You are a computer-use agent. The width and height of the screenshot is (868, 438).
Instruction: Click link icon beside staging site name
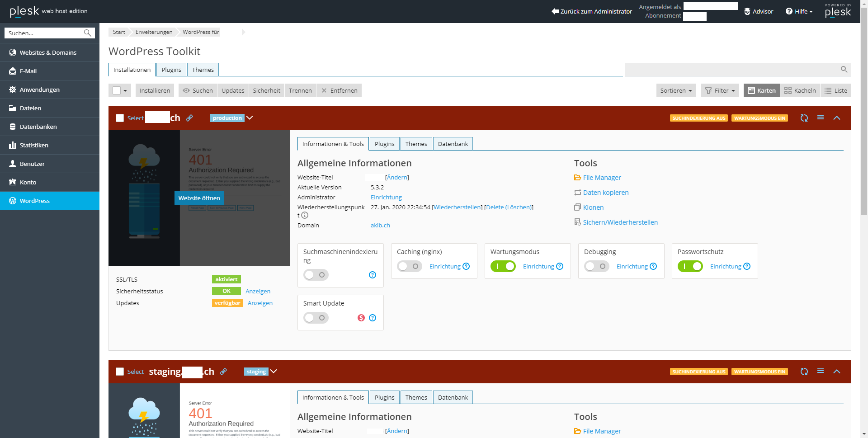223,372
